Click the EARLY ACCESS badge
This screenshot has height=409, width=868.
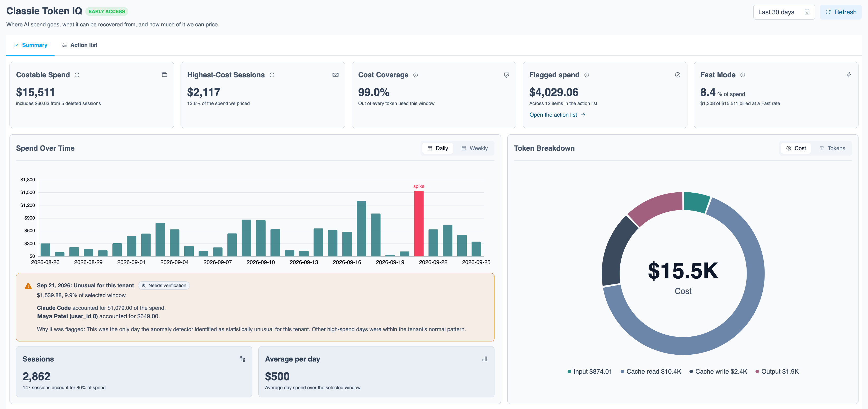(106, 11)
